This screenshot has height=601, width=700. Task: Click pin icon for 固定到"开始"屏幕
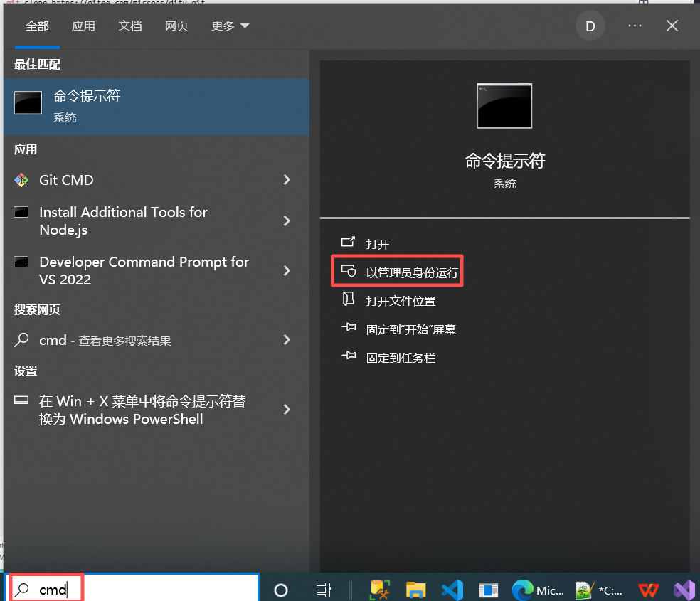coord(349,327)
